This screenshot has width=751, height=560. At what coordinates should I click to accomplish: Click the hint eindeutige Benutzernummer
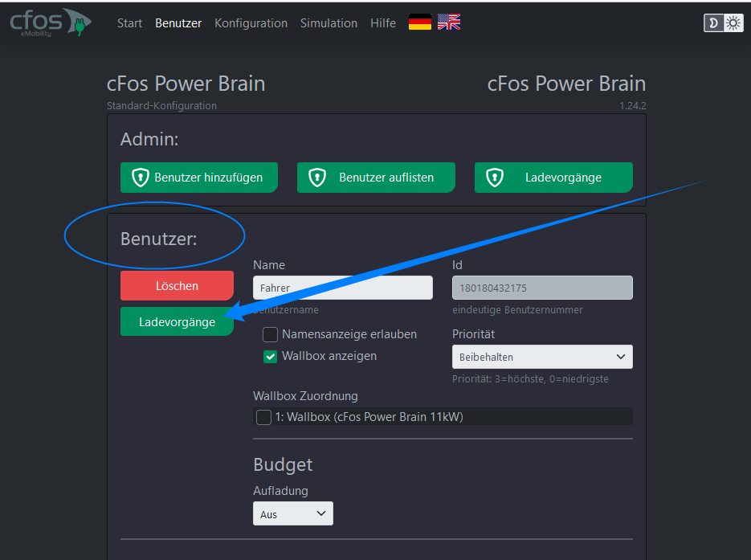coord(517,310)
